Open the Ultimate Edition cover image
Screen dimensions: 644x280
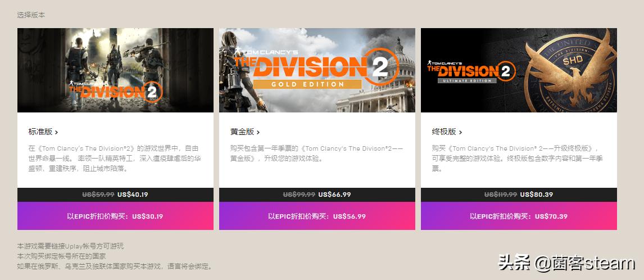point(519,70)
